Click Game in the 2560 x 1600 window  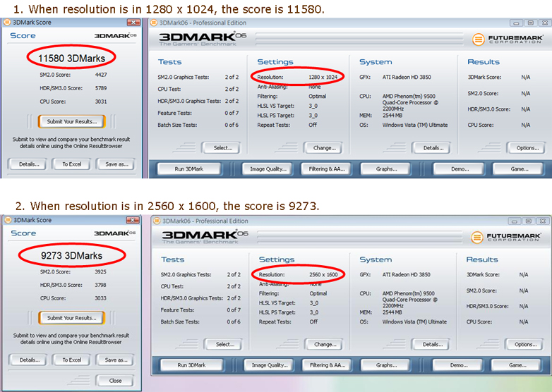517,365
